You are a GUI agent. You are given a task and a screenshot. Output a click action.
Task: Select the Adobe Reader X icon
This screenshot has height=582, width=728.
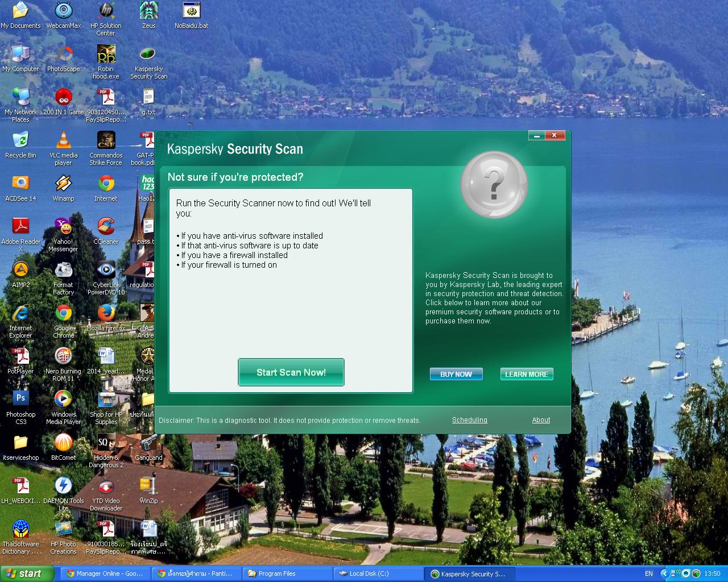tap(20, 235)
